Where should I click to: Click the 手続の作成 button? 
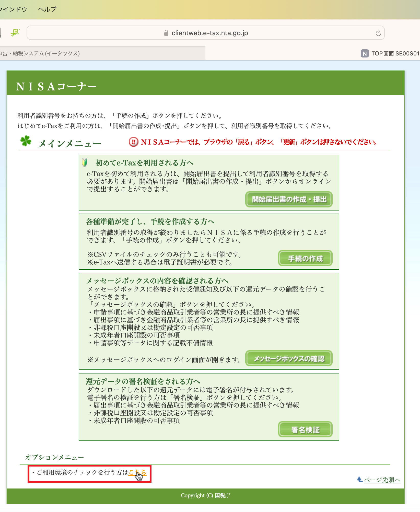[305, 258]
